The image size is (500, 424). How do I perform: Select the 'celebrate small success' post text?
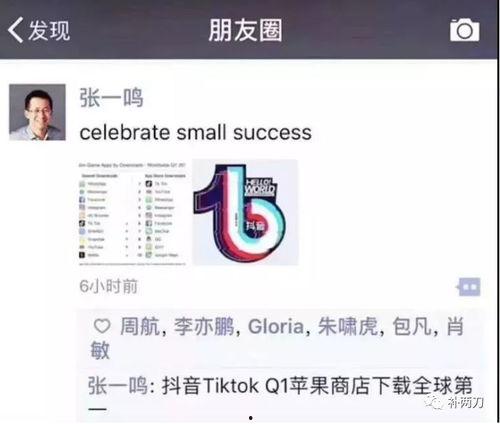coord(195,133)
